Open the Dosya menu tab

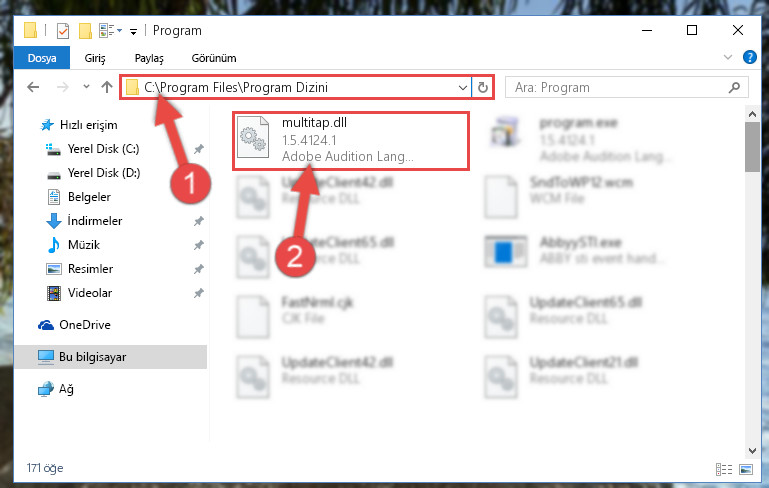[42, 58]
